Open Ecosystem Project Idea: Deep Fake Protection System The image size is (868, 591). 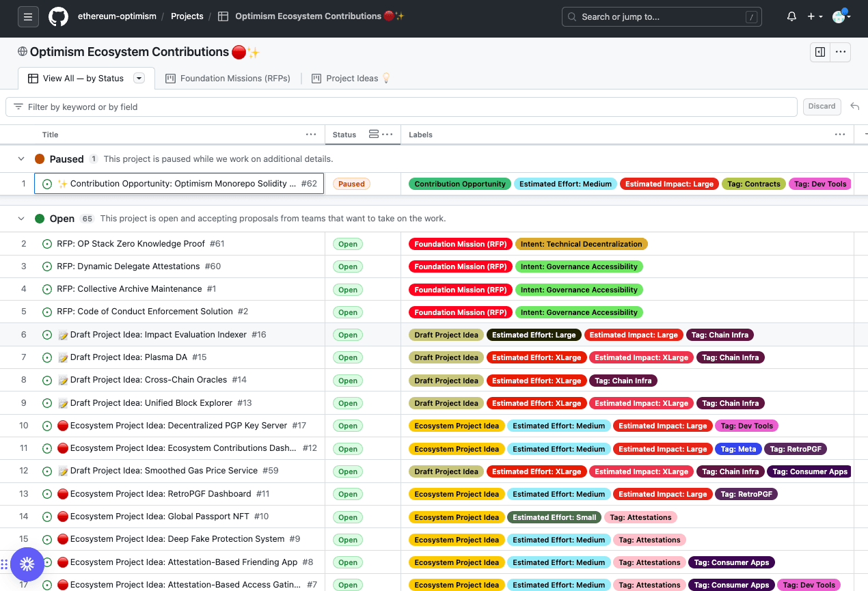(x=177, y=539)
